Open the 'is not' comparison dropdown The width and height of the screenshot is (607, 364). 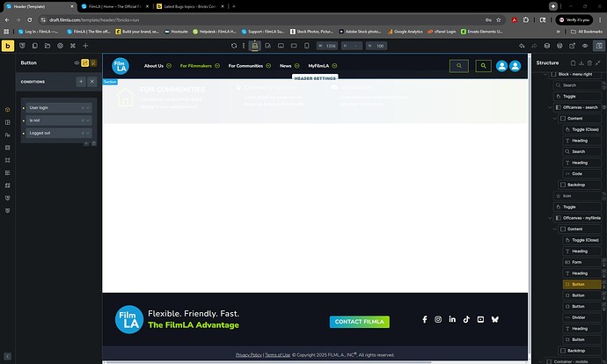(x=58, y=120)
